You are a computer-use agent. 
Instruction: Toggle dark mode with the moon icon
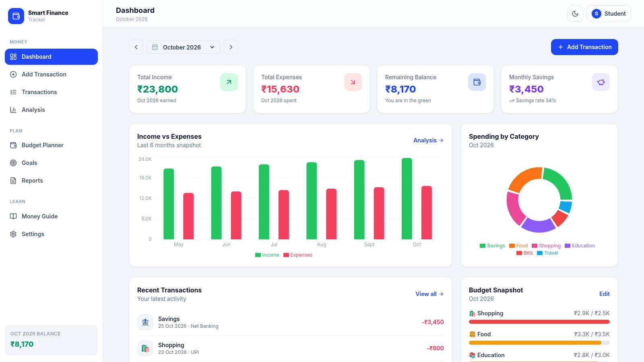[x=575, y=14]
